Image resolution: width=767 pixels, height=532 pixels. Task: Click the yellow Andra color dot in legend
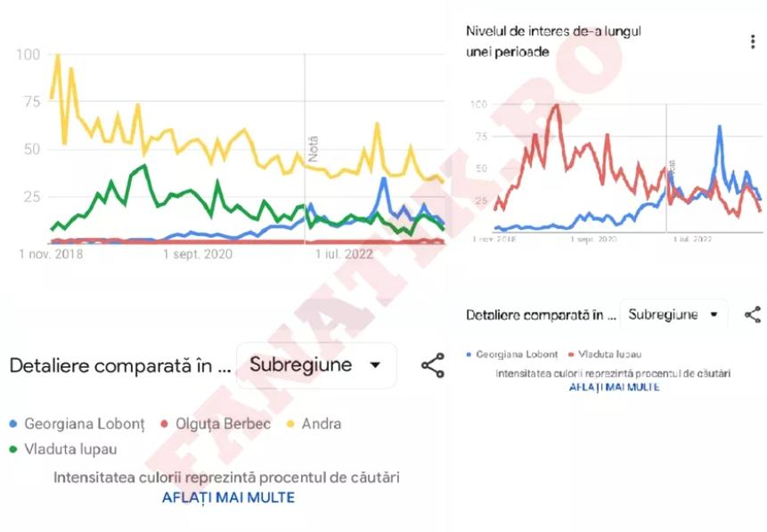pos(290,424)
